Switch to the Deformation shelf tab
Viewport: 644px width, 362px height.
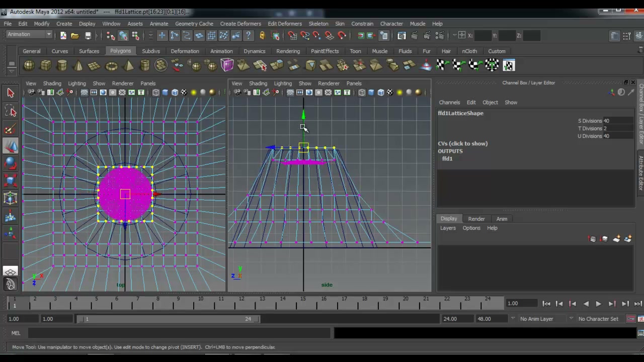pyautogui.click(x=185, y=51)
